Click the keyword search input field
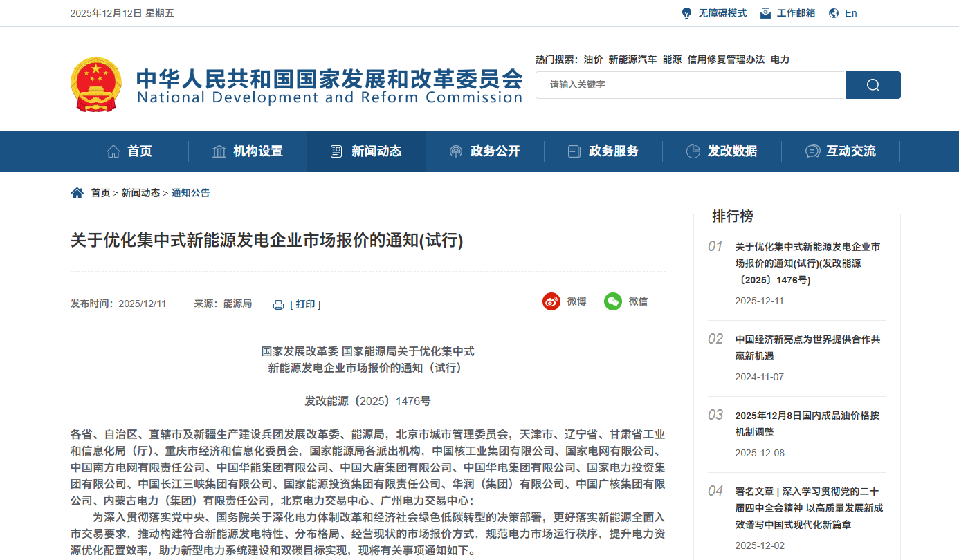This screenshot has width=959, height=560. (x=690, y=85)
